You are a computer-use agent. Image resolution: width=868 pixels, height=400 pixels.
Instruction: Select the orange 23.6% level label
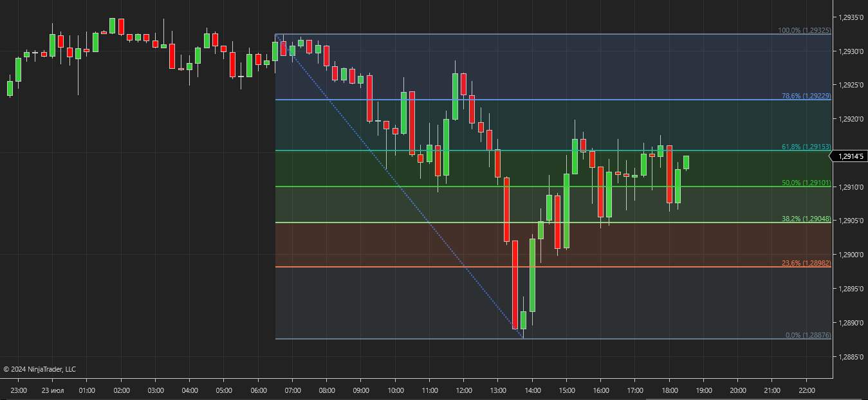coord(806,264)
